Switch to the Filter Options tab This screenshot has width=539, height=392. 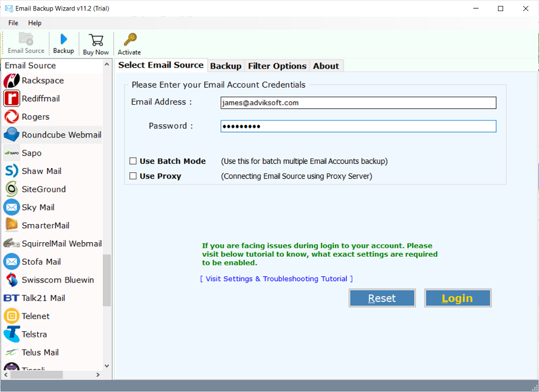click(x=277, y=66)
